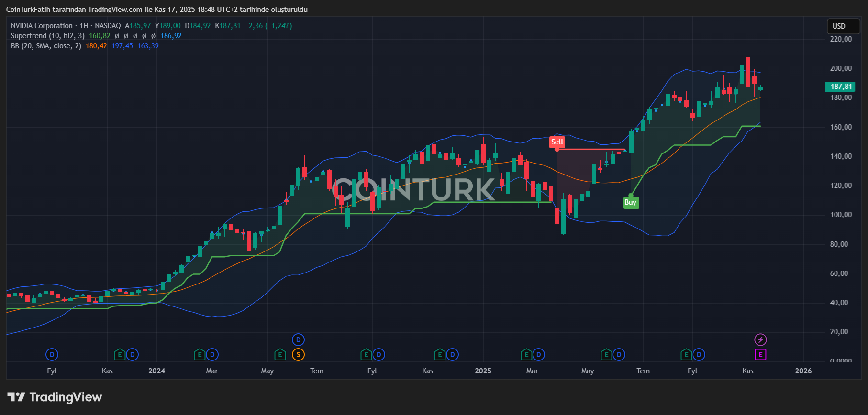The width and height of the screenshot is (868, 415).
Task: Click the earnings E icon near Mar 2024
Action: pos(199,355)
